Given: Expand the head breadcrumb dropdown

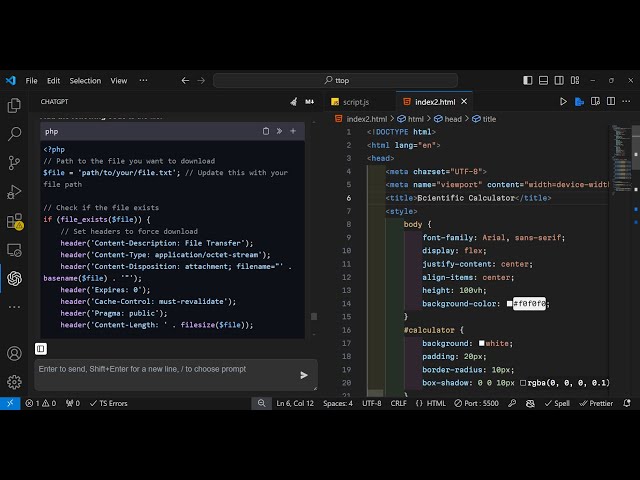Looking at the screenshot, I should [452, 119].
